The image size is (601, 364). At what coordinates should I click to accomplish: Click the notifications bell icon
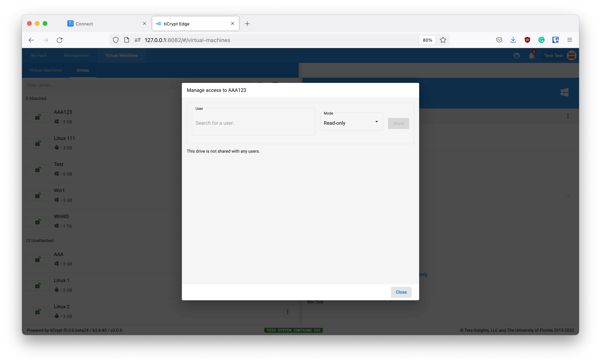(x=531, y=56)
